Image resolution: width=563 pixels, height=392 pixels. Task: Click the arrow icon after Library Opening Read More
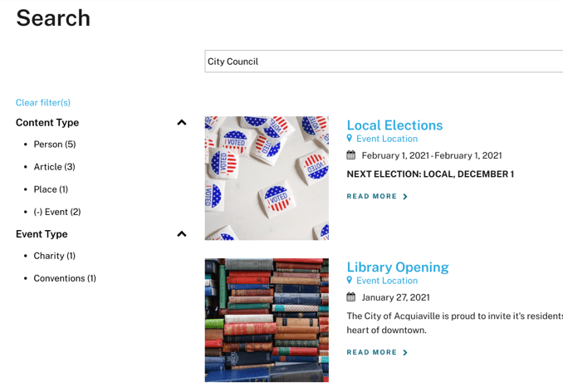(x=405, y=353)
